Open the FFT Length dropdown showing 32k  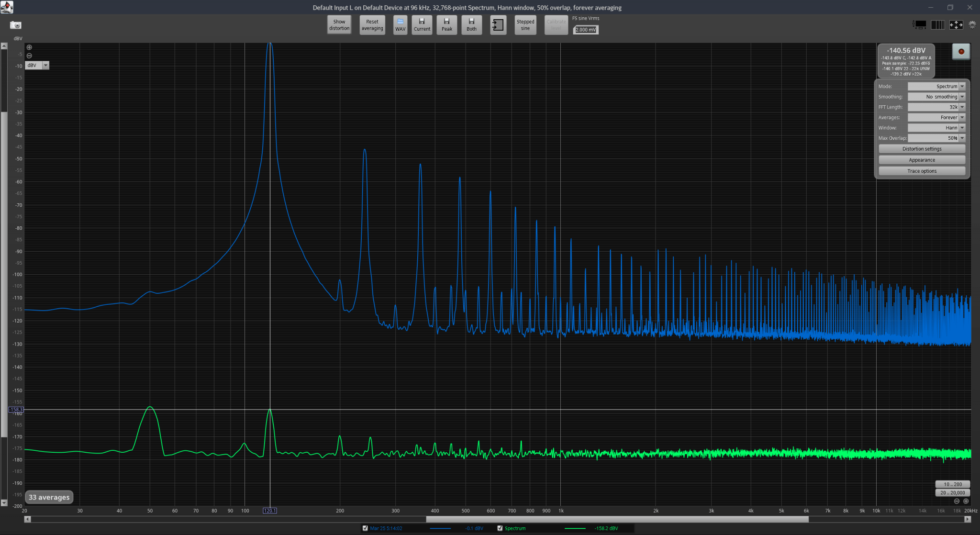pyautogui.click(x=936, y=107)
